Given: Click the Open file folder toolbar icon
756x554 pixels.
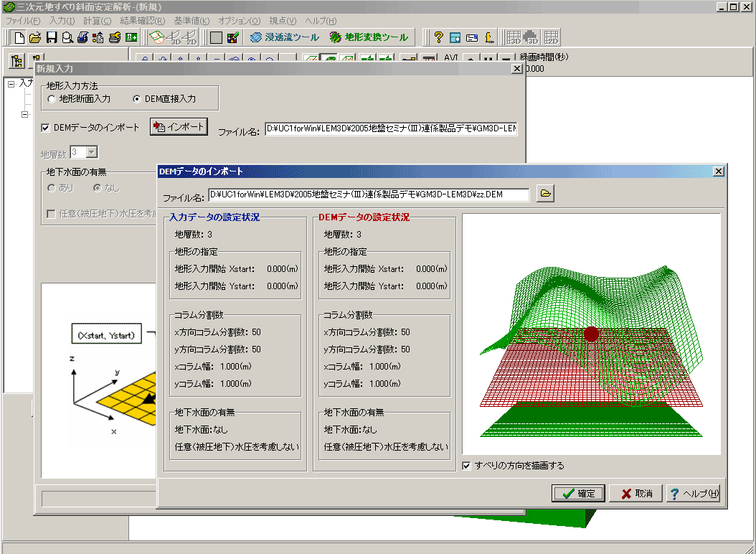Looking at the screenshot, I should point(36,37).
